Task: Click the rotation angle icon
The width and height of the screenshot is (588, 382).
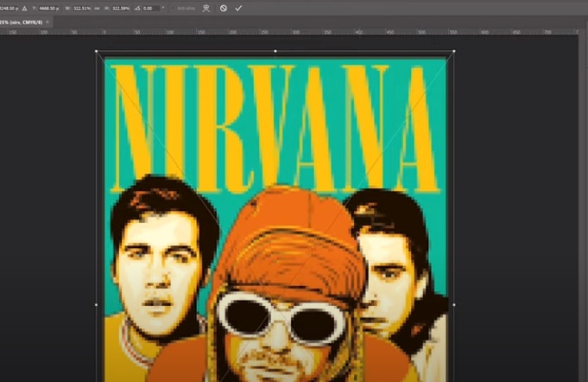Action: point(137,9)
